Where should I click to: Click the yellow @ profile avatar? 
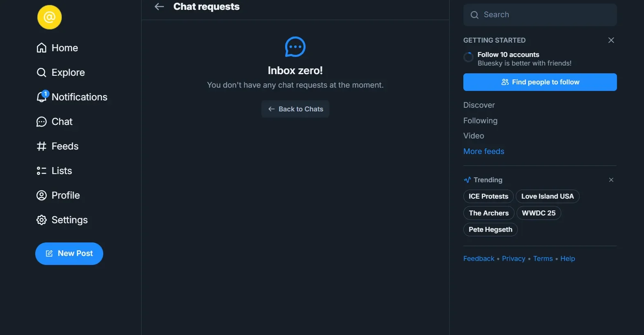coord(50,17)
